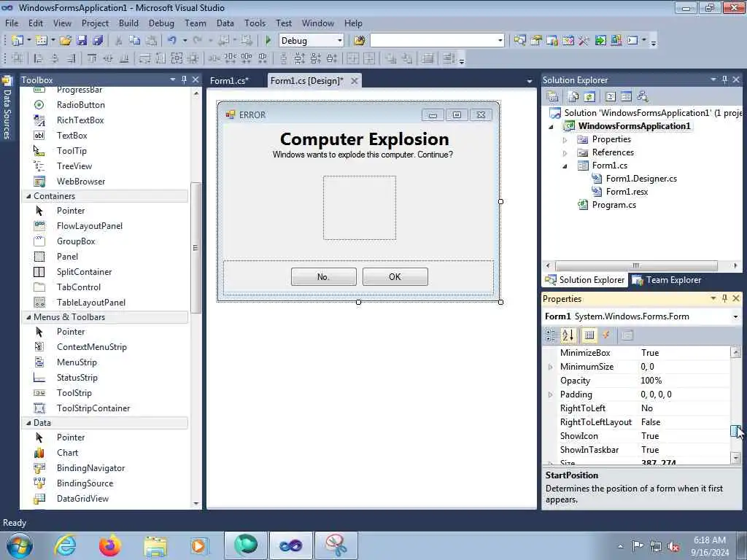The image size is (747, 560).
Task: Open Solution Explorer from the toolbar icon
Action: (x=519, y=41)
